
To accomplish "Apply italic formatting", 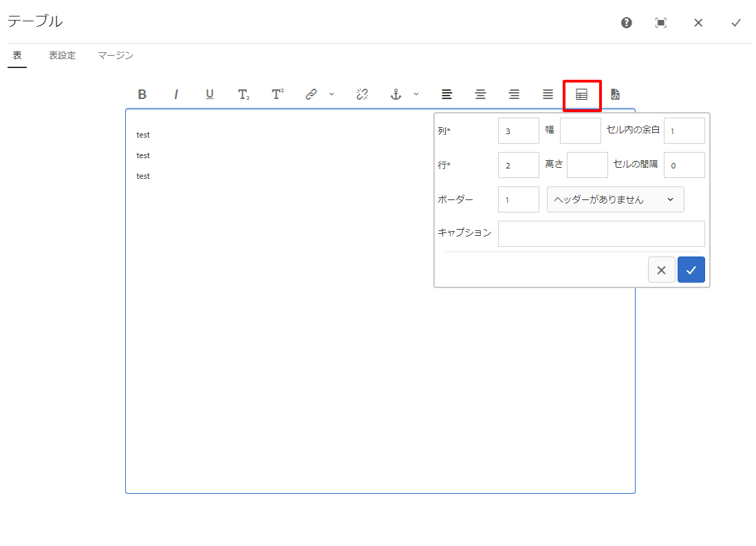I will point(176,94).
